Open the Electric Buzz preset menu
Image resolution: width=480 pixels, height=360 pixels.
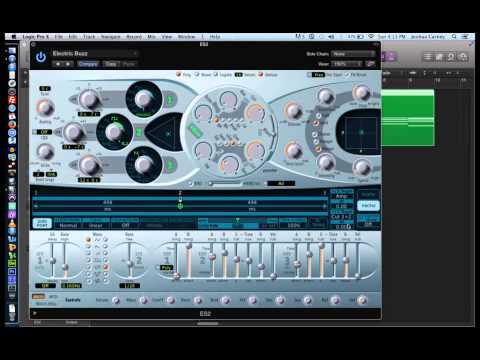pyautogui.click(x=94, y=53)
